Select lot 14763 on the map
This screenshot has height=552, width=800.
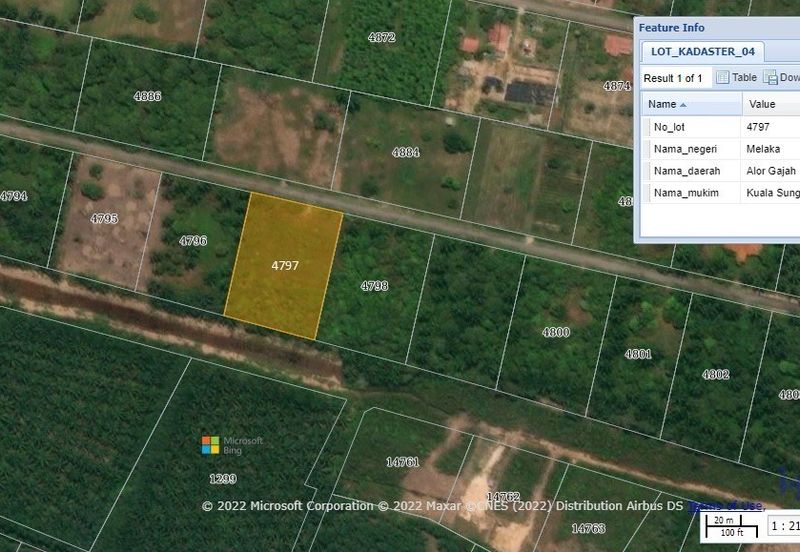click(x=588, y=528)
